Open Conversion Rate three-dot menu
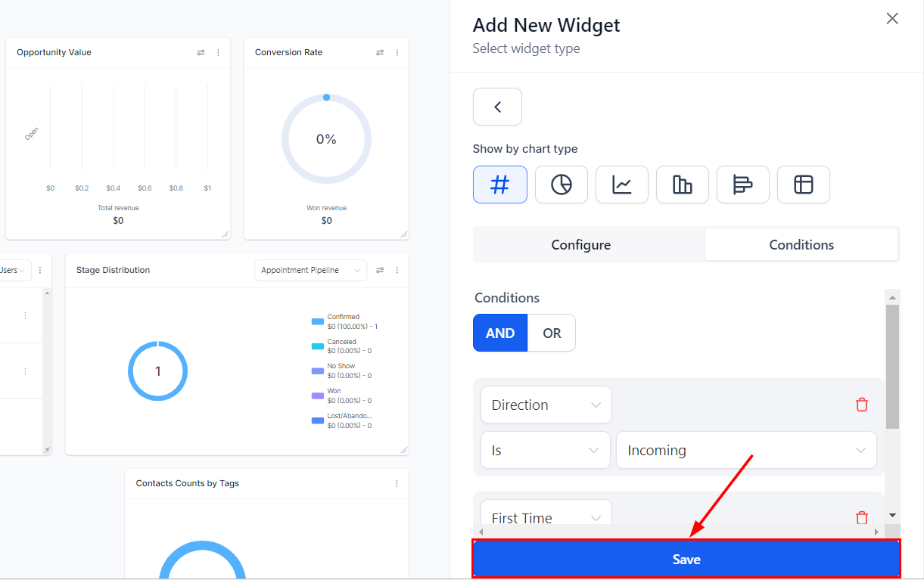This screenshot has width=924, height=580. tap(397, 52)
